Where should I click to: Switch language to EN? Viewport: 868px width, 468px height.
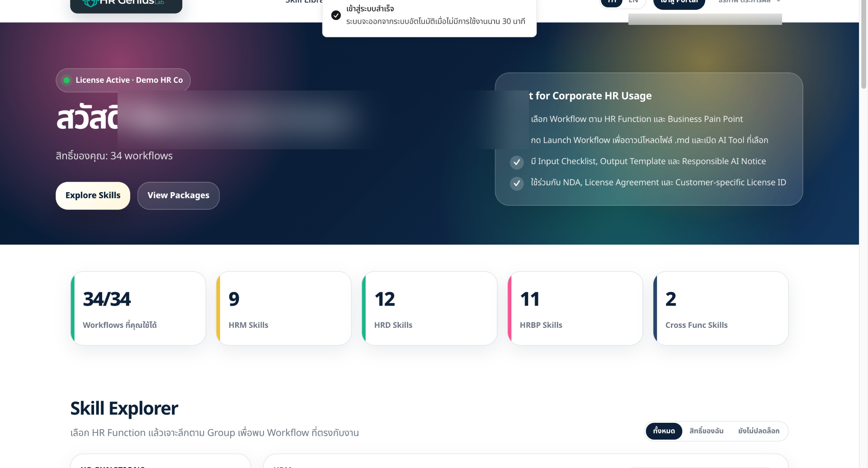click(633, 2)
